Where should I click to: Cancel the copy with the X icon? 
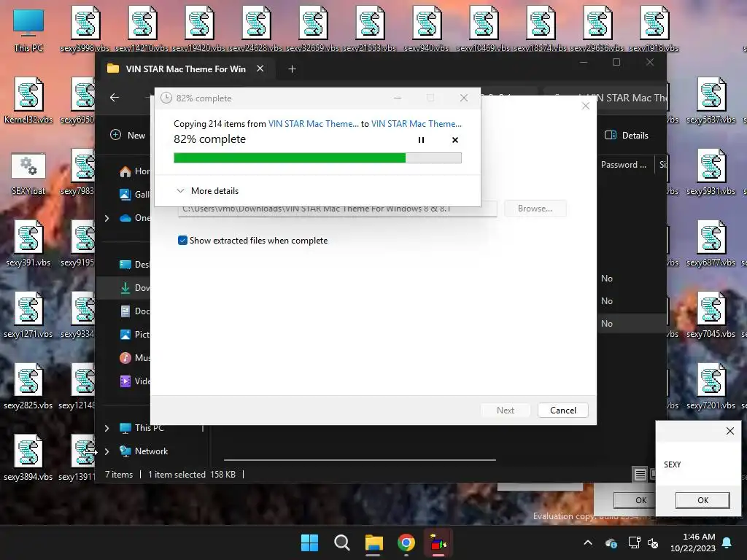point(455,140)
